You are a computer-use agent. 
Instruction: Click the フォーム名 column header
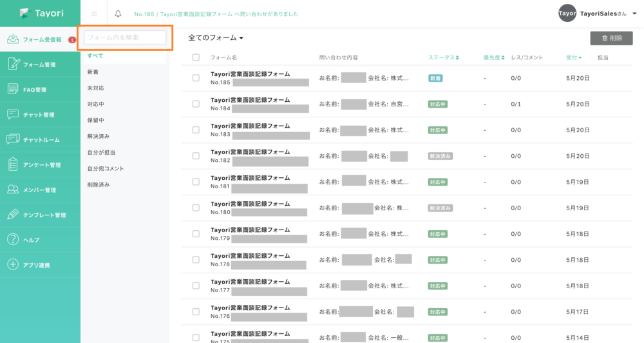(223, 57)
